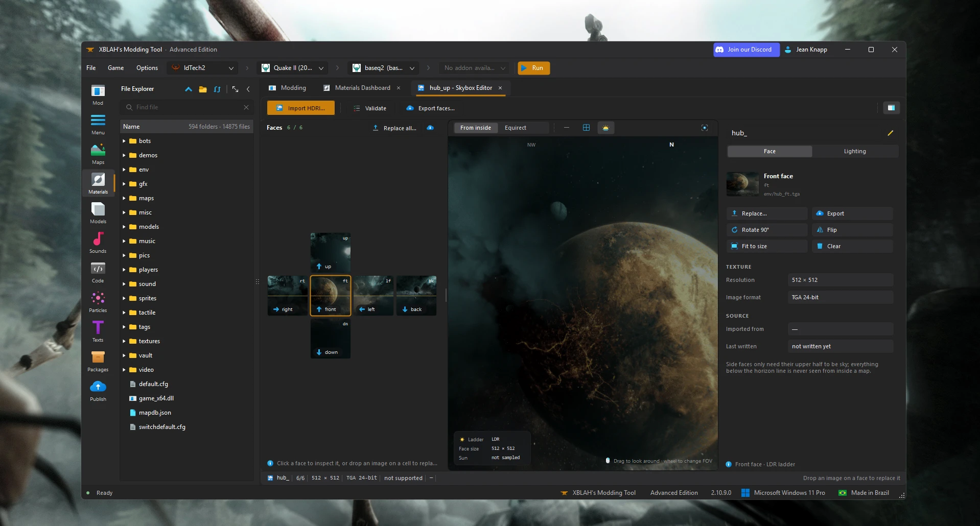This screenshot has width=980, height=526.
Task: Open the Publish sidebar section
Action: pyautogui.click(x=98, y=391)
